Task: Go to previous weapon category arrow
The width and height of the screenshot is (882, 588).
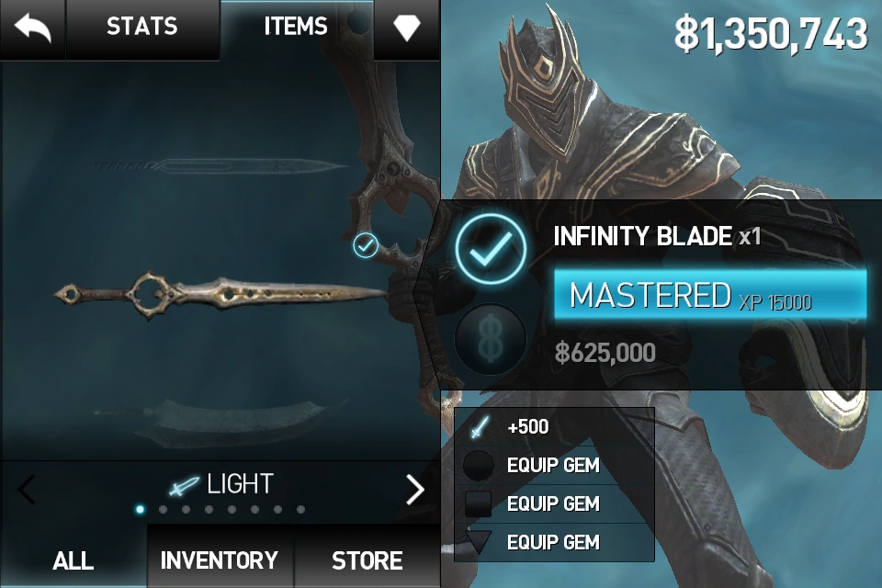Action: [x=27, y=490]
